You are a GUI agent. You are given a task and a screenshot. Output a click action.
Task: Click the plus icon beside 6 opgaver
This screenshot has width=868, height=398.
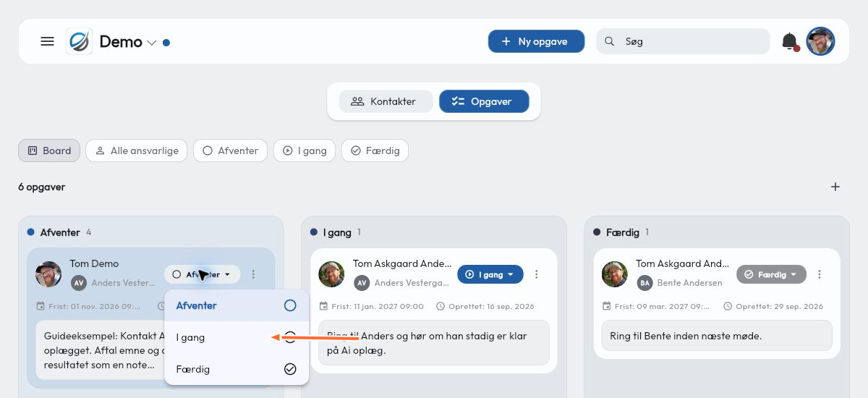835,187
